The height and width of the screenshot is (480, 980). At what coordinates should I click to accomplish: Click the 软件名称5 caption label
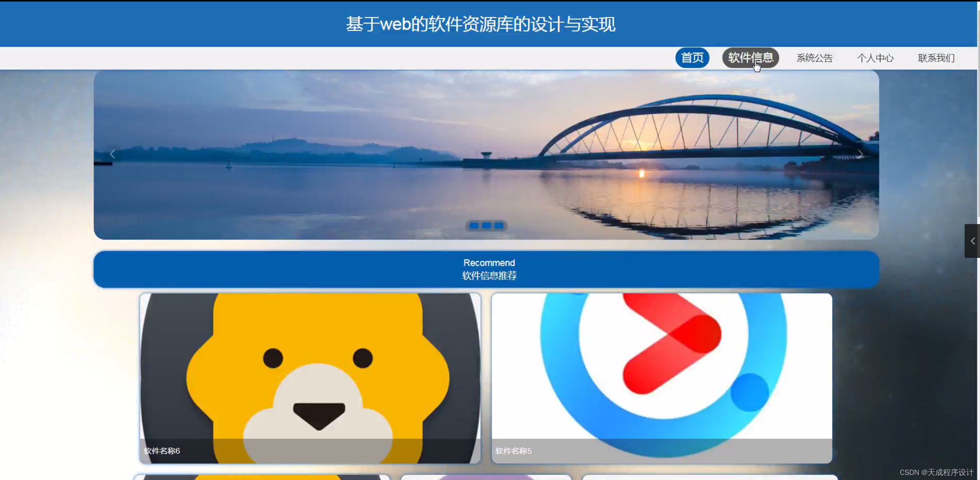[x=513, y=451]
